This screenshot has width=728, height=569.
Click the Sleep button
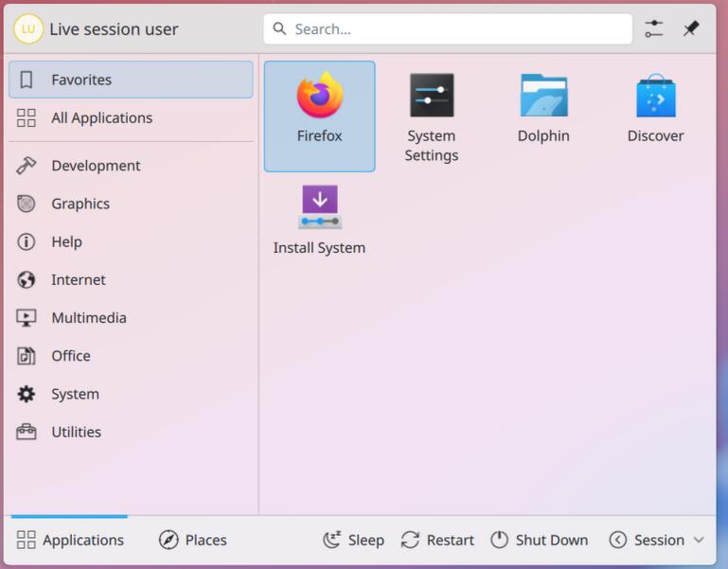tap(354, 540)
